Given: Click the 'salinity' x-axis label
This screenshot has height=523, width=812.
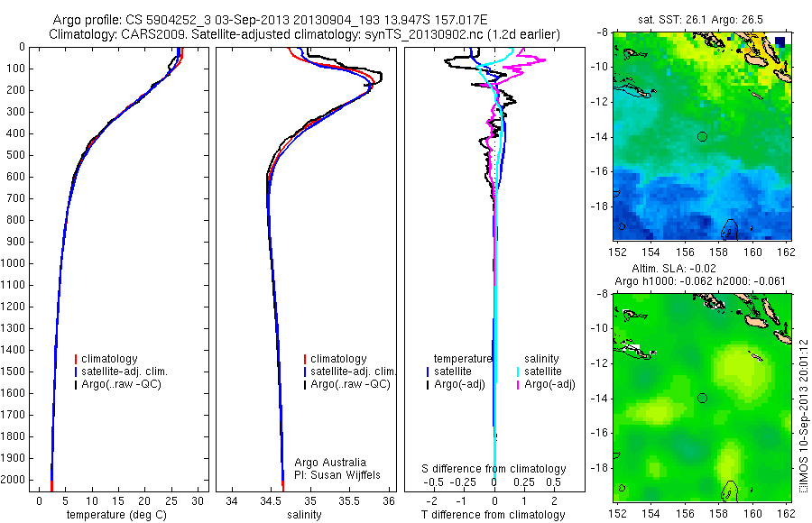Looking at the screenshot, I should (x=305, y=515).
